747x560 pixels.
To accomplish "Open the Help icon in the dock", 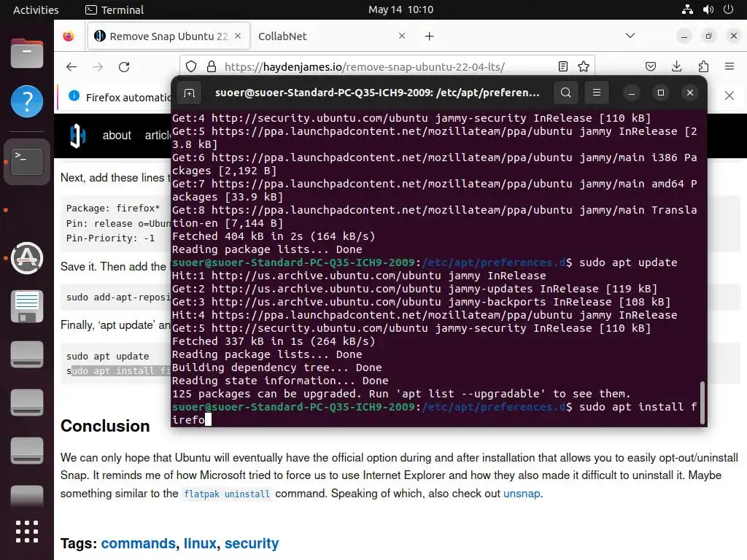I will pyautogui.click(x=27, y=101).
